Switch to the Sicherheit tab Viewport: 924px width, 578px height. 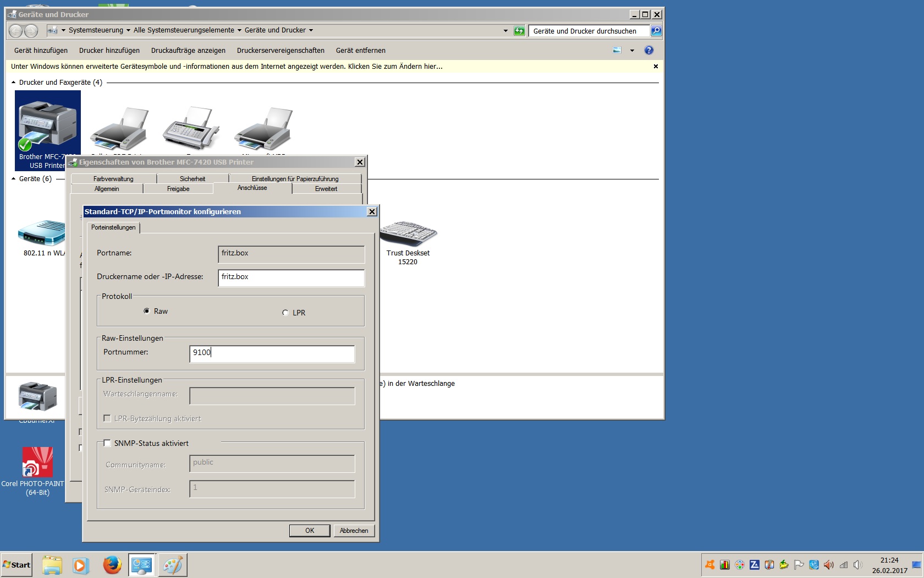click(x=193, y=179)
